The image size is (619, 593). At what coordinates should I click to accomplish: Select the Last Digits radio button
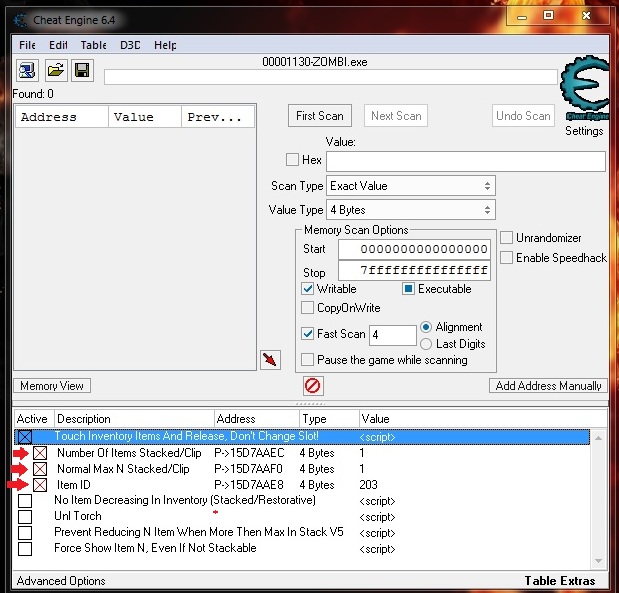coord(426,344)
